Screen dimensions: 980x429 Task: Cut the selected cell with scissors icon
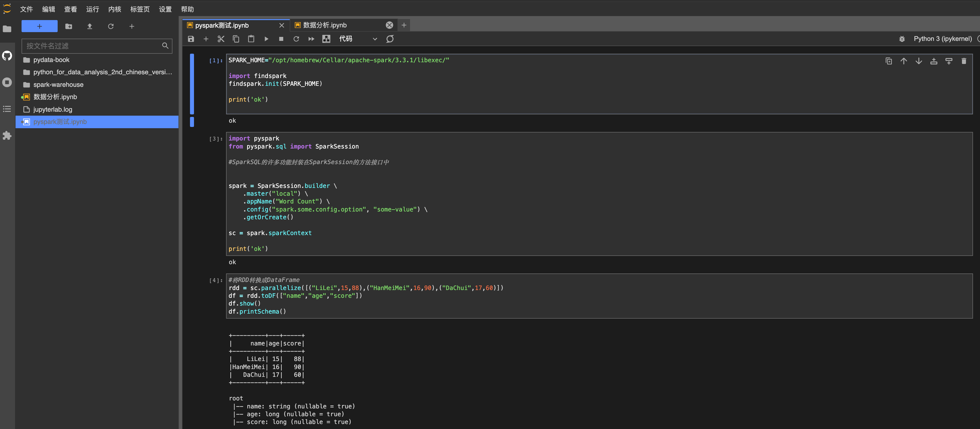pyautogui.click(x=221, y=39)
